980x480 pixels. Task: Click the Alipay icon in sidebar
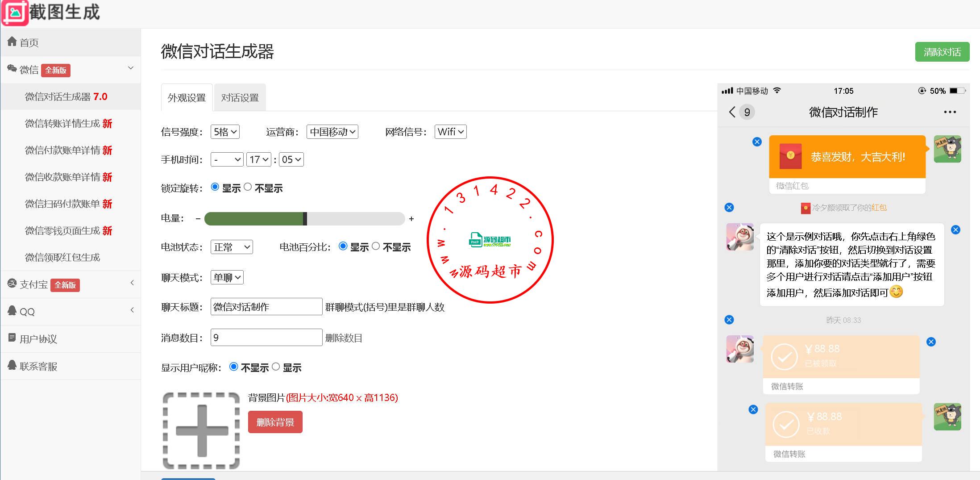12,283
